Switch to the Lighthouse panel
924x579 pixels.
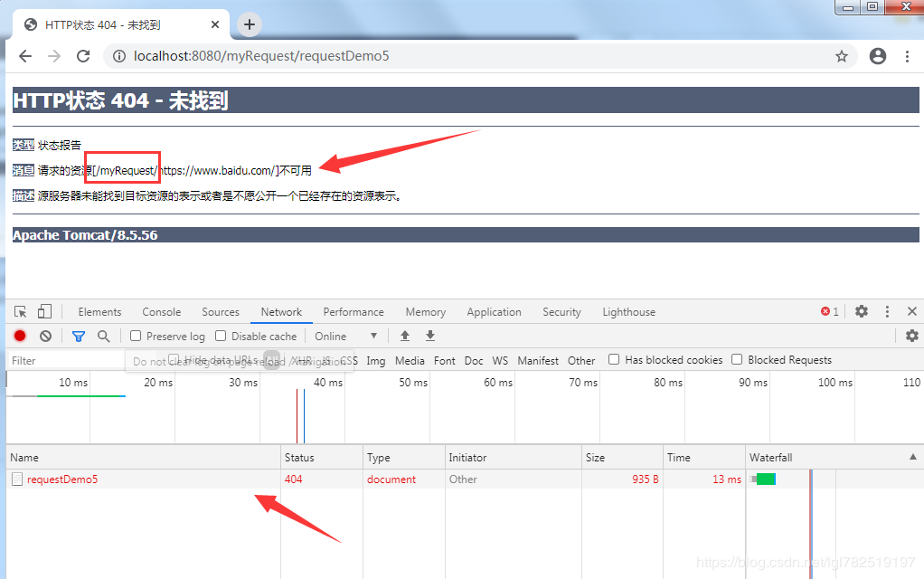point(628,311)
